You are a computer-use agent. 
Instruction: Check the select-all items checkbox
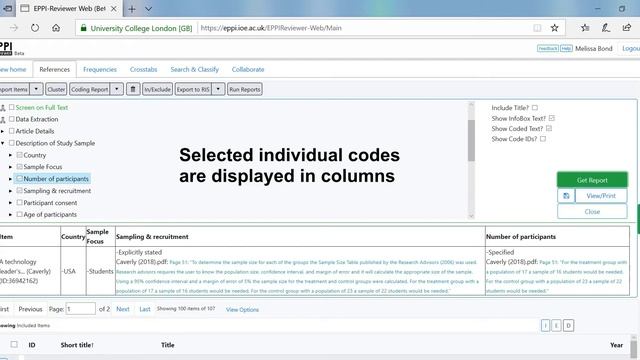point(14,344)
